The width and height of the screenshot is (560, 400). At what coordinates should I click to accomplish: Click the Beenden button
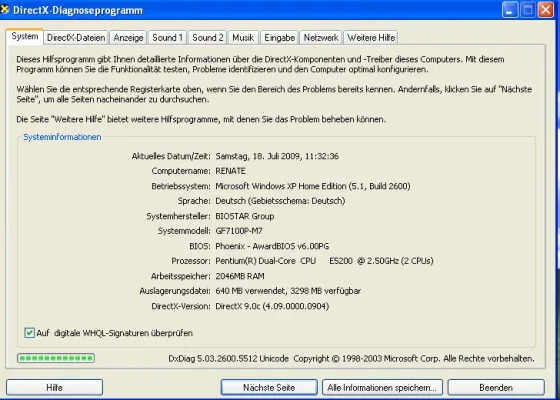[496, 388]
